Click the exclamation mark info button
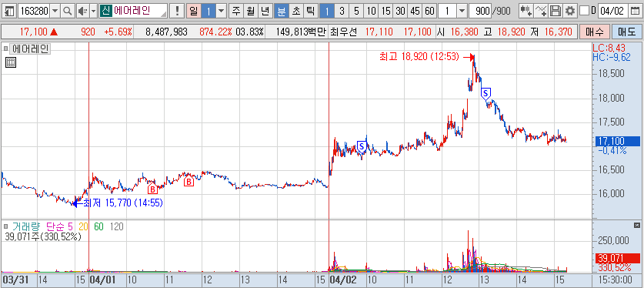644x288 pixels. pos(177,11)
